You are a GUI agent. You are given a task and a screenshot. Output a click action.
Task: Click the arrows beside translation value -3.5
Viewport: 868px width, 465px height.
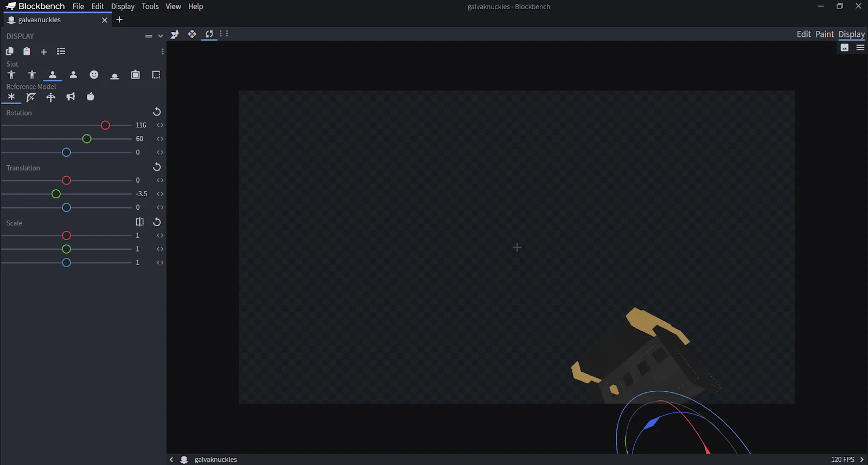pos(160,194)
